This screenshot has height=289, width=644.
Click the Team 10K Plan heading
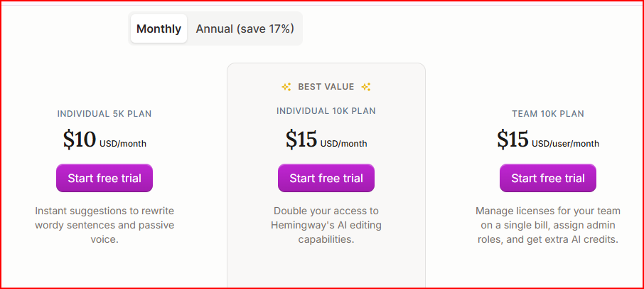[548, 113]
